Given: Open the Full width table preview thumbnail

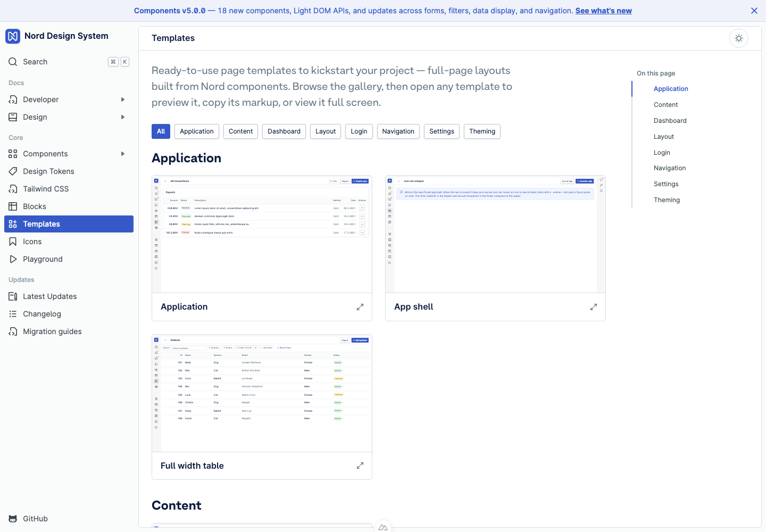Looking at the screenshot, I should pos(262,393).
